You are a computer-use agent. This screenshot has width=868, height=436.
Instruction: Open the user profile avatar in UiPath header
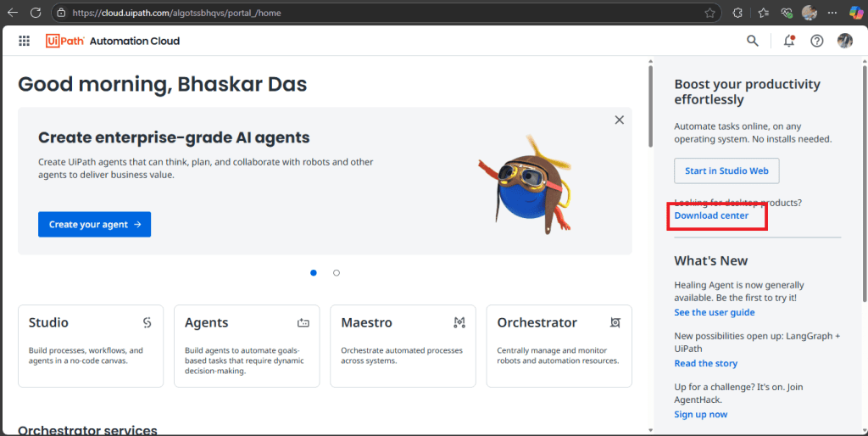845,41
